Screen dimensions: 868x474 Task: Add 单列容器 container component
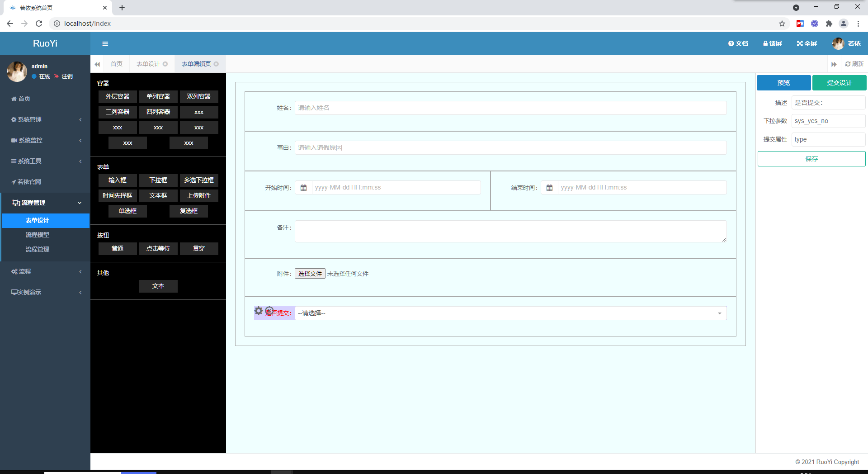[158, 97]
